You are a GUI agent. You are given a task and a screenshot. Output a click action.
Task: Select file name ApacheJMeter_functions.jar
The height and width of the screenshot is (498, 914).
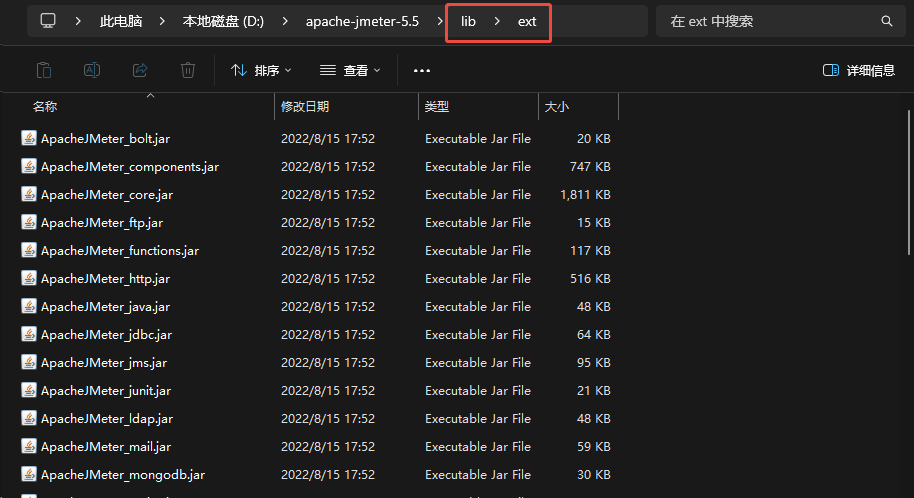[120, 251]
